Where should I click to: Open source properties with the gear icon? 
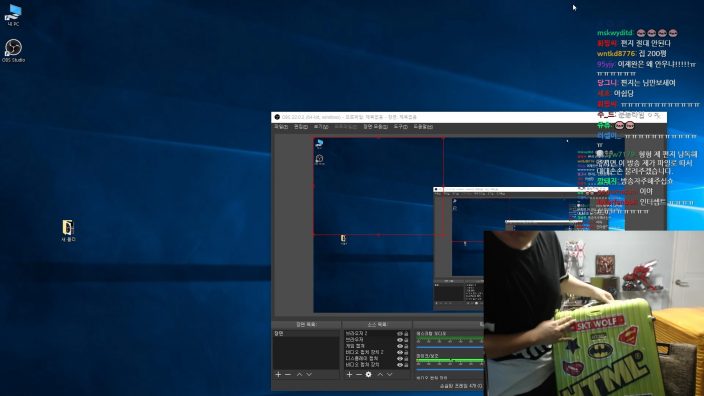368,374
